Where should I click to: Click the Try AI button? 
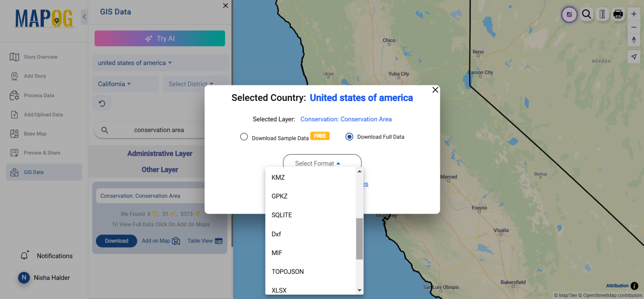[x=160, y=38]
